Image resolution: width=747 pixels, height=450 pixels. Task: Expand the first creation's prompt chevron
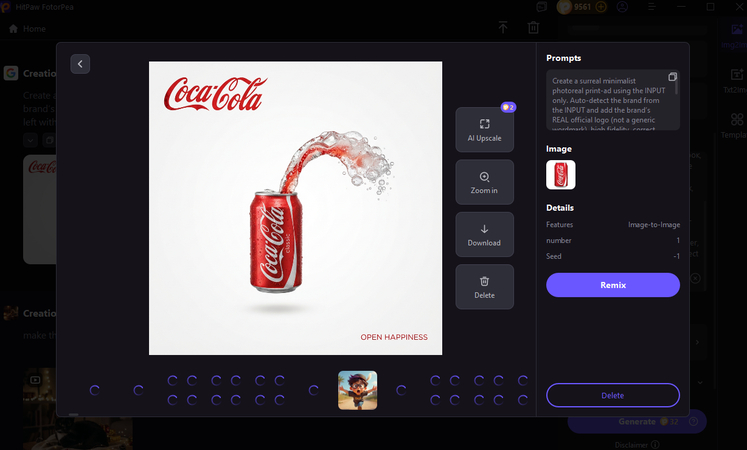pos(30,140)
